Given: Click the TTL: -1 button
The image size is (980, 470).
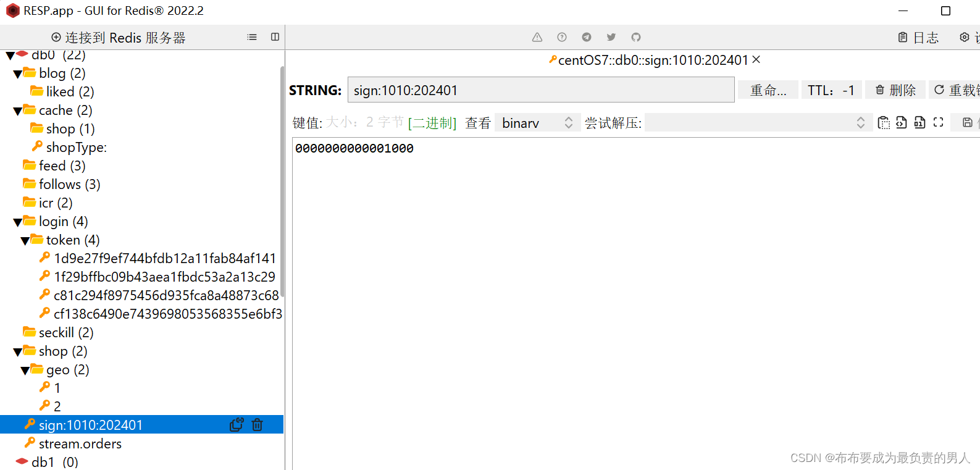Looking at the screenshot, I should point(831,90).
